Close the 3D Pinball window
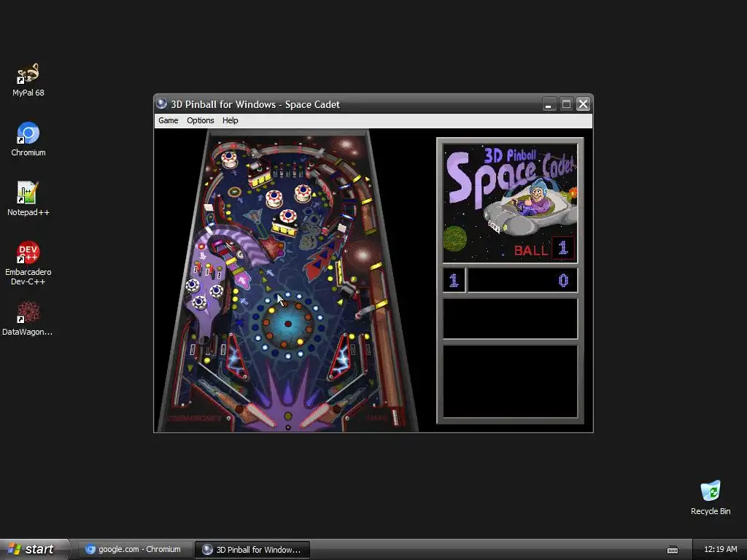 (x=583, y=104)
